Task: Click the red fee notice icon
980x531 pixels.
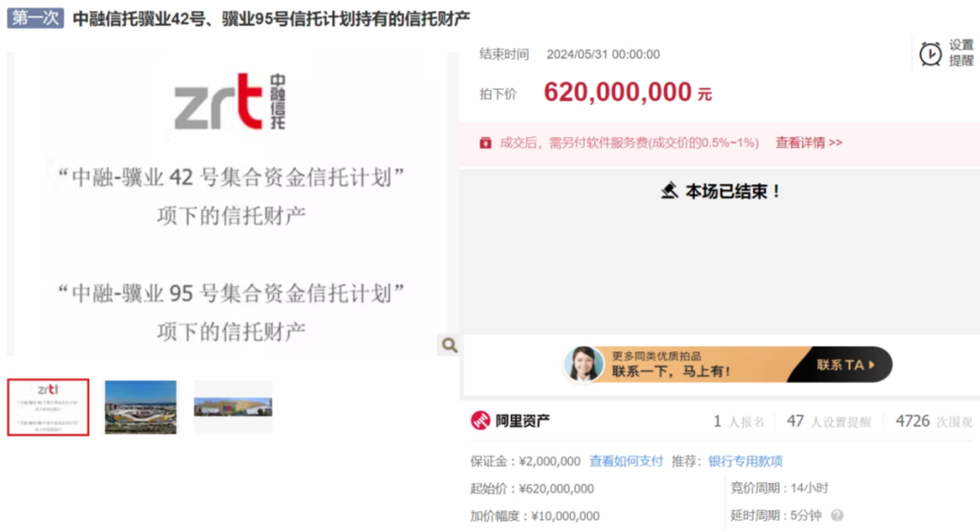Action: [x=485, y=143]
